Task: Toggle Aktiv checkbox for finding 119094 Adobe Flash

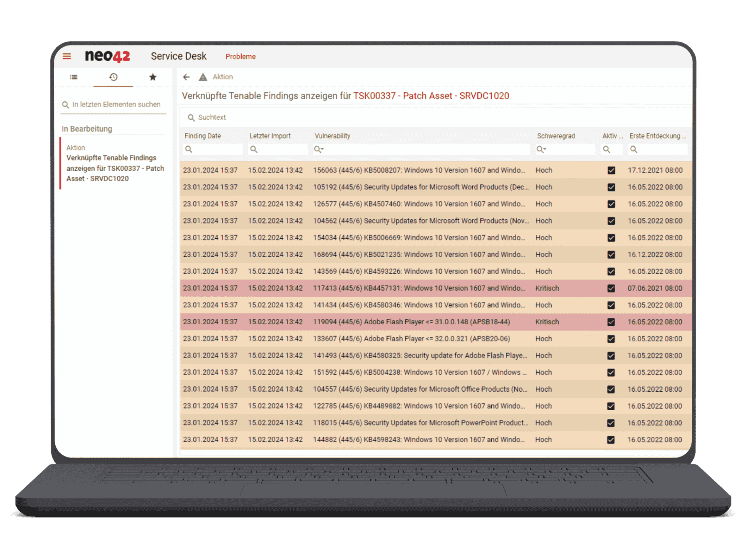Action: point(611,322)
